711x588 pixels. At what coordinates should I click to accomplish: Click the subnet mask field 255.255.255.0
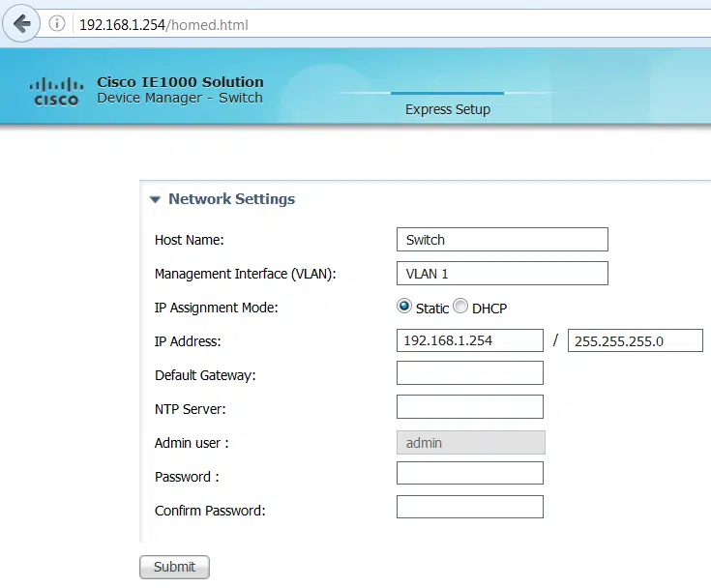coord(636,340)
